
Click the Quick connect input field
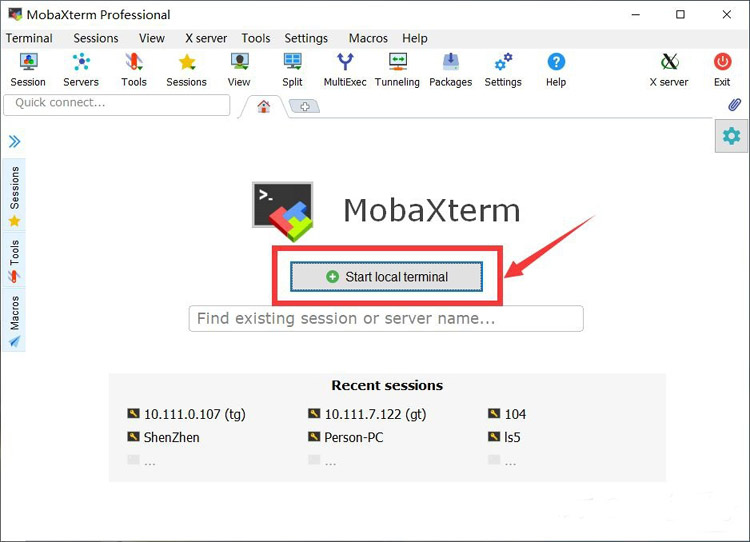[117, 104]
